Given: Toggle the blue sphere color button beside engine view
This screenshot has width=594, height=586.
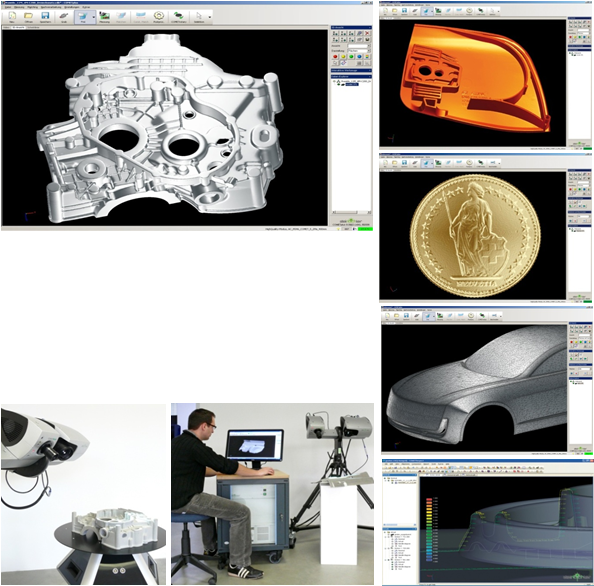Looking at the screenshot, I should 359,56.
